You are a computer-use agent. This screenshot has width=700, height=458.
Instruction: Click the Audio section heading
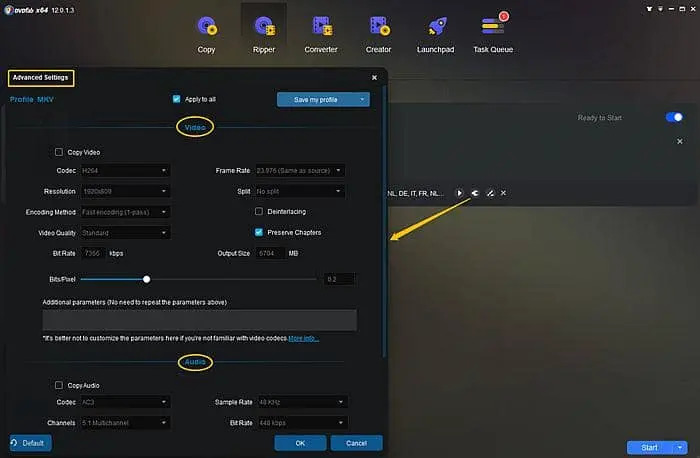[195, 362]
